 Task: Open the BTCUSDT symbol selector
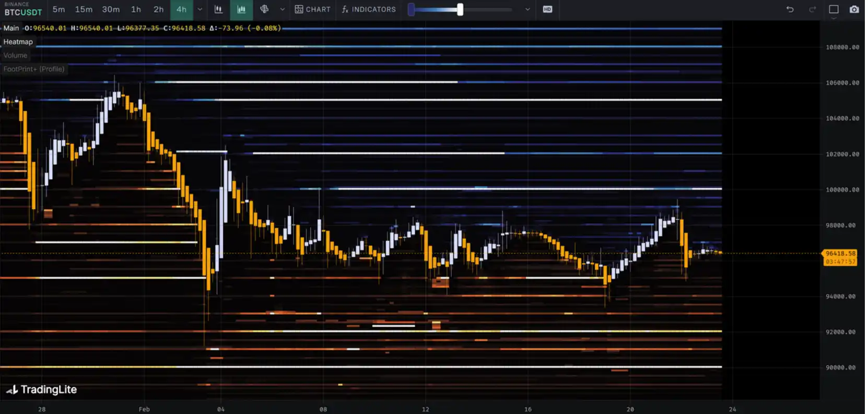coord(23,12)
